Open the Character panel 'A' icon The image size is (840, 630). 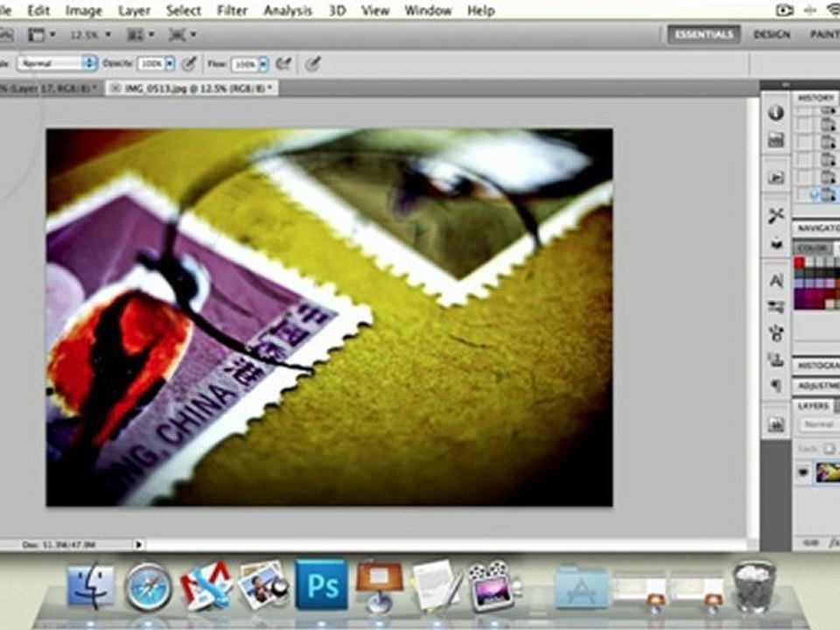[x=776, y=280]
